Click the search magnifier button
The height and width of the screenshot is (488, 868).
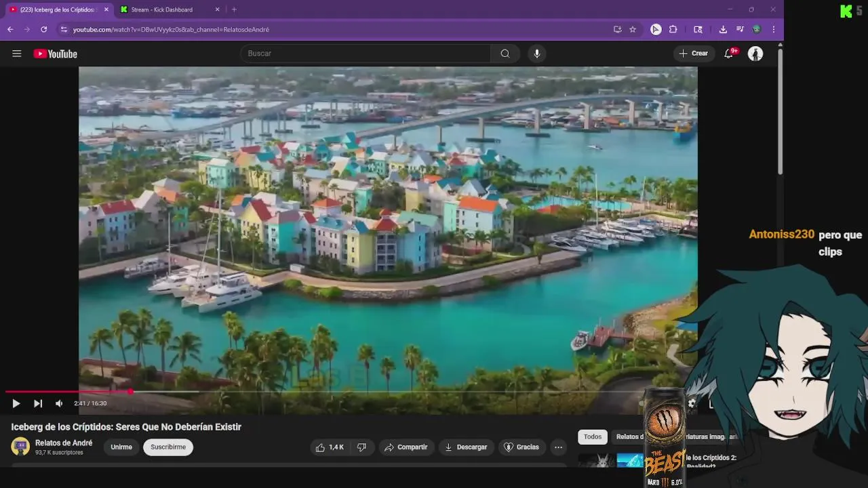click(505, 54)
